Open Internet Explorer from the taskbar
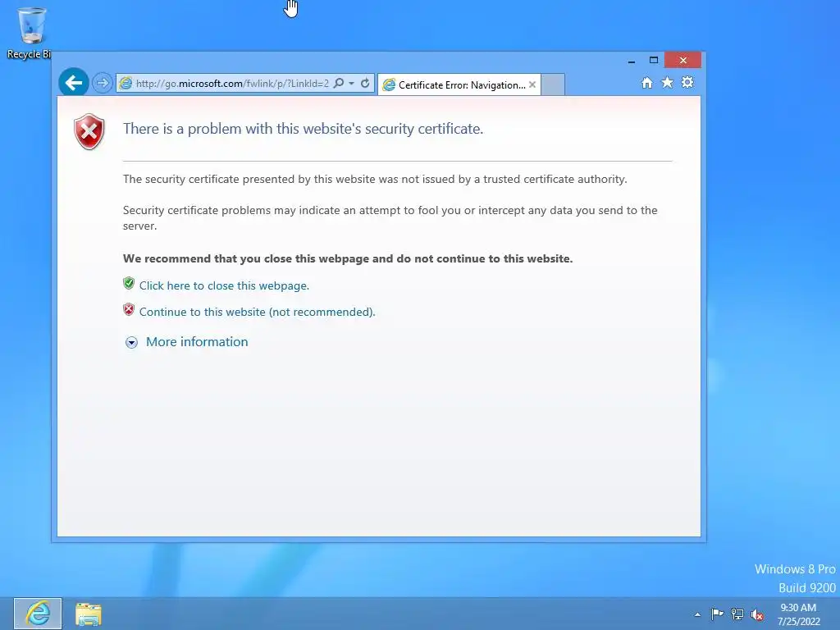Image resolution: width=840 pixels, height=630 pixels. (38, 614)
